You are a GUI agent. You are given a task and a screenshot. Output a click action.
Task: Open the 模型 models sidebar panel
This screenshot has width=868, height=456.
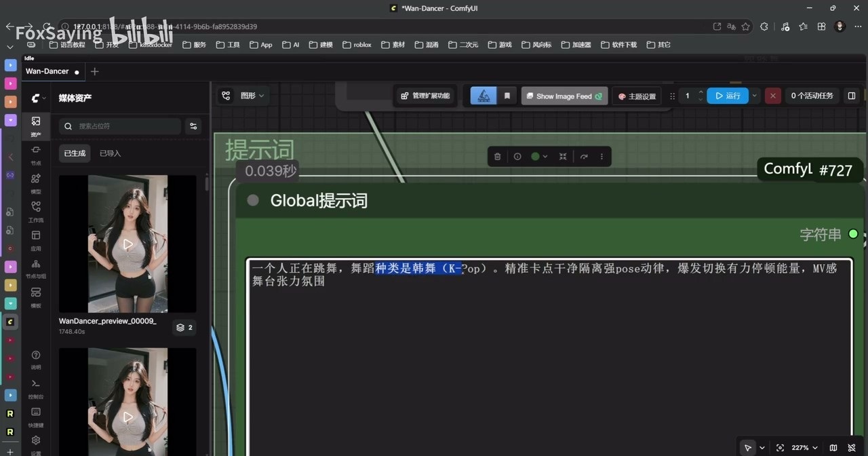pos(36,183)
